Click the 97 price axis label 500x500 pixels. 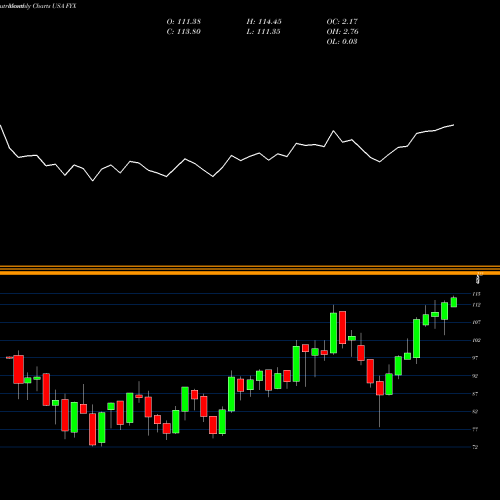pyautogui.click(x=475, y=358)
